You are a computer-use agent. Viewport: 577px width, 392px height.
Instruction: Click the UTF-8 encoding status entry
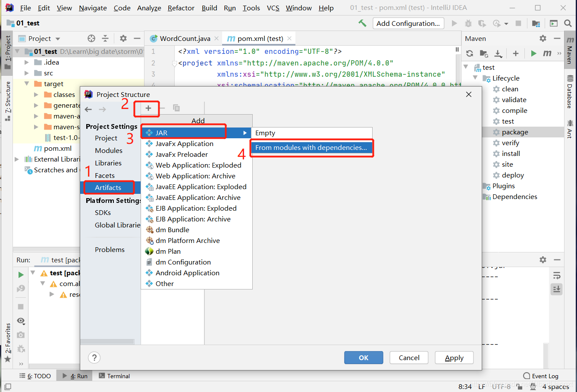(x=501, y=387)
